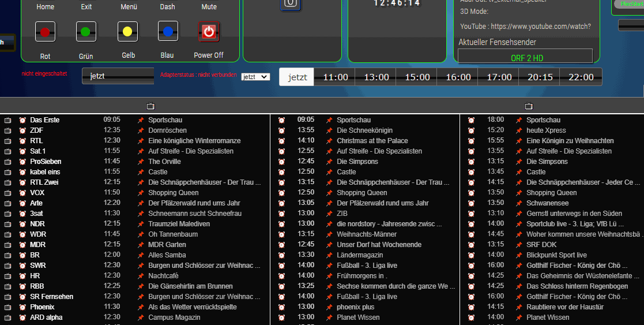
Task: Turn off the TV with Power Off
Action: [209, 31]
